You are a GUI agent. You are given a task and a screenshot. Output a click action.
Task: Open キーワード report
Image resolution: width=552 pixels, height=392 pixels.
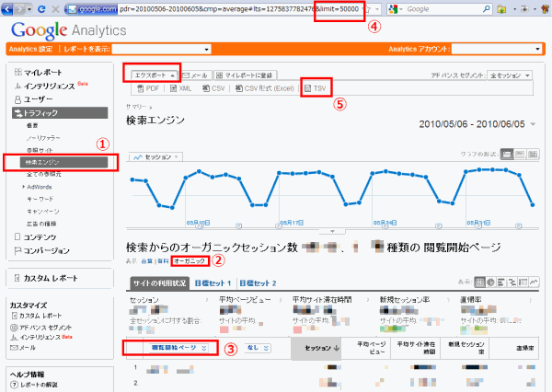click(x=40, y=199)
